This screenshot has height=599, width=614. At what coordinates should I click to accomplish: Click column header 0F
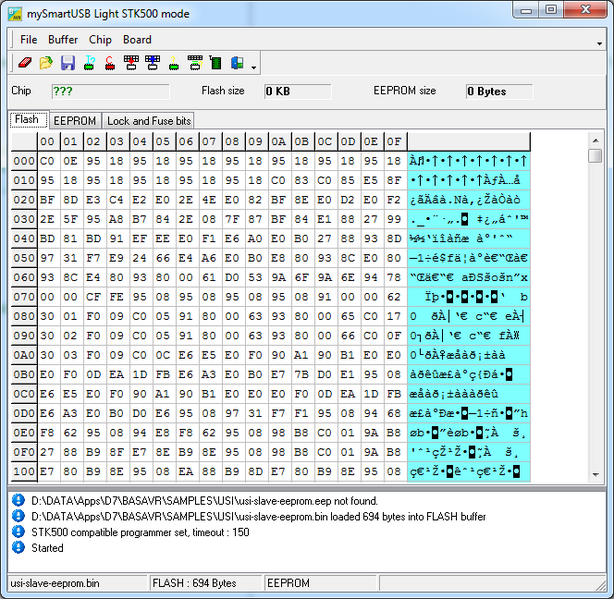(x=394, y=141)
